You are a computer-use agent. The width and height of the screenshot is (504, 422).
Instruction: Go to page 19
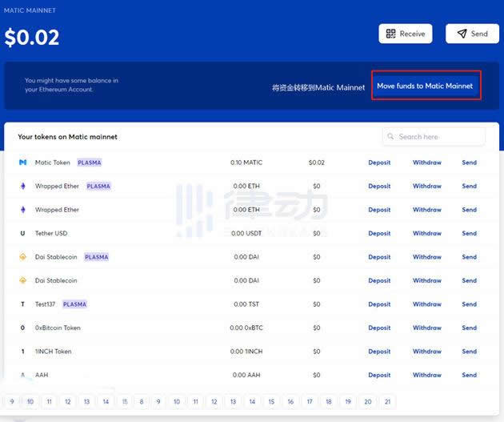point(348,401)
